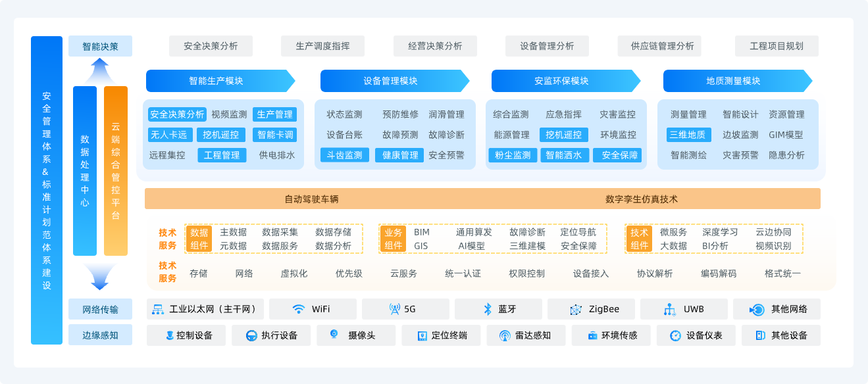Select the 工程管理 tag

click(222, 155)
